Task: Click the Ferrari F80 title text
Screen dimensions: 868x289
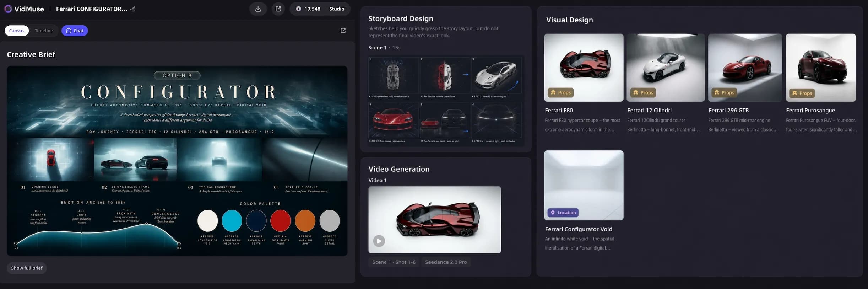Action: 559,110
